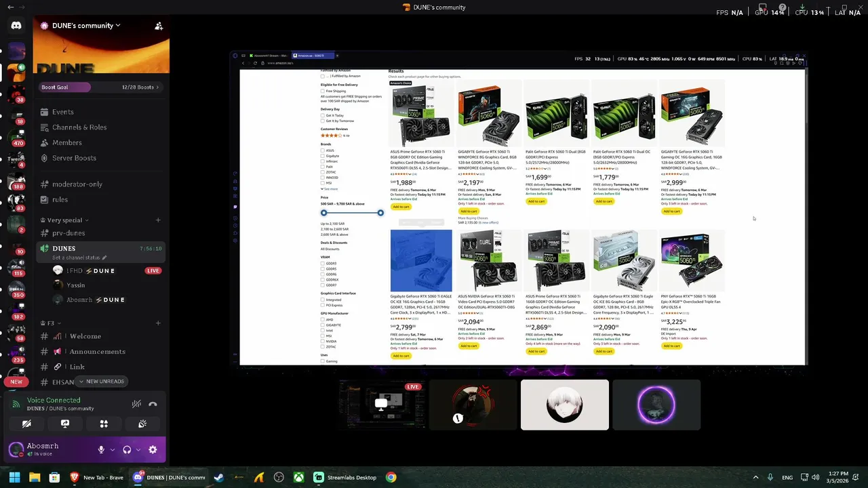Open the Events calendar icon entry
This screenshot has width=868, height=488.
(x=44, y=112)
